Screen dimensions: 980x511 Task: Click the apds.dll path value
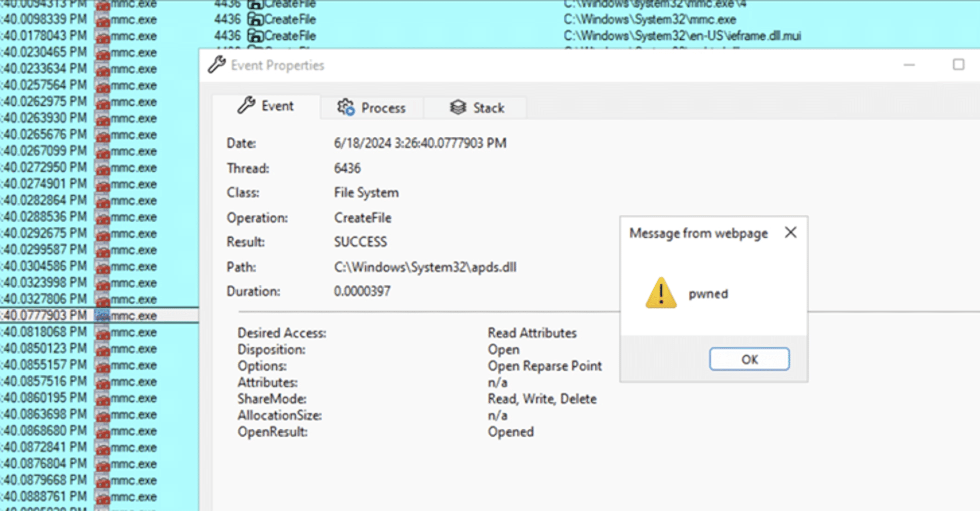425,267
